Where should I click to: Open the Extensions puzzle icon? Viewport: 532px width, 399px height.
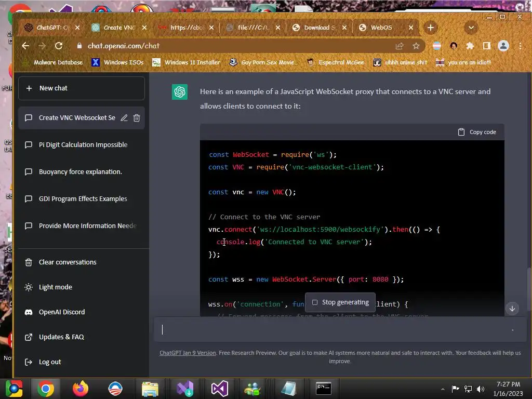[470, 46]
